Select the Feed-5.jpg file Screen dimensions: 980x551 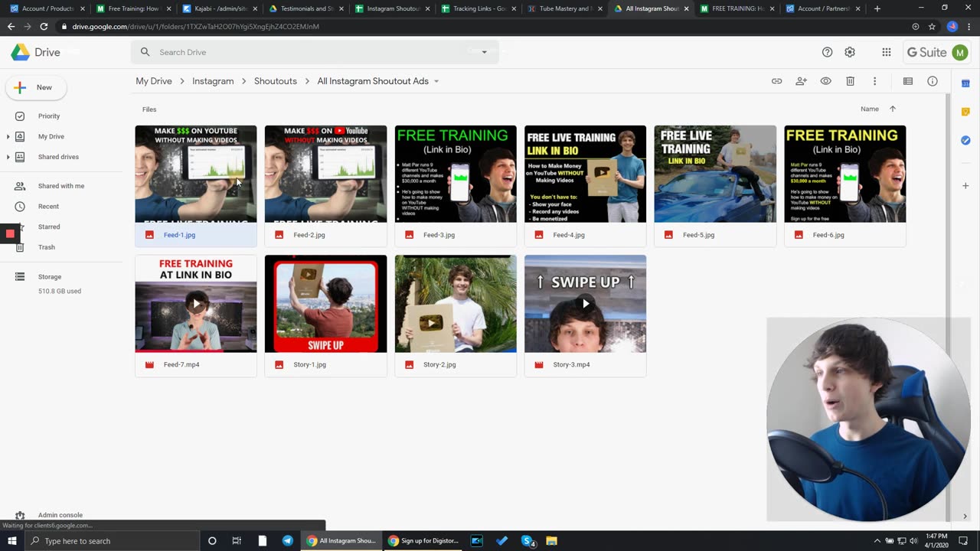715,186
